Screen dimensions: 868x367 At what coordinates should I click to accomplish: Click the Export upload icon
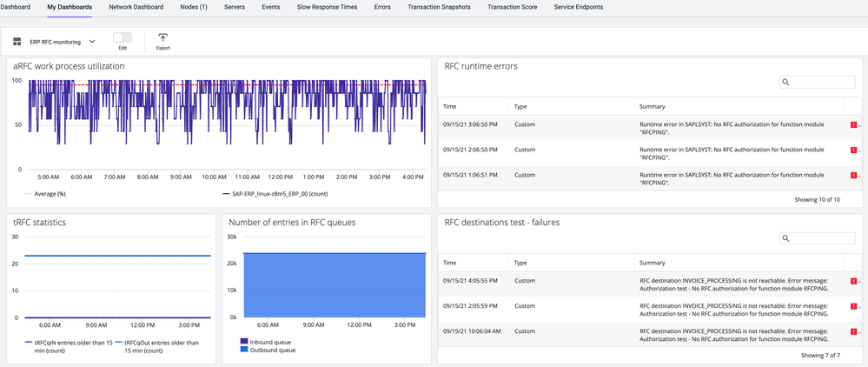coord(162,37)
